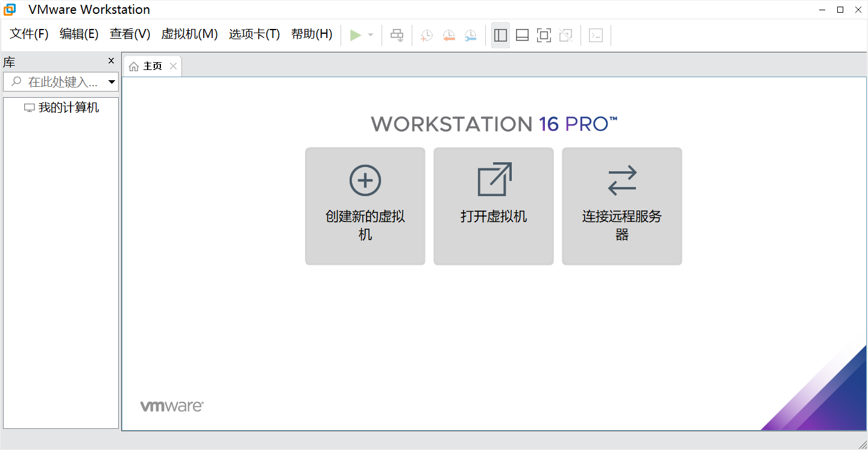Open the library search filter dropdown
Viewport: 868px width, 450px height.
click(x=112, y=81)
